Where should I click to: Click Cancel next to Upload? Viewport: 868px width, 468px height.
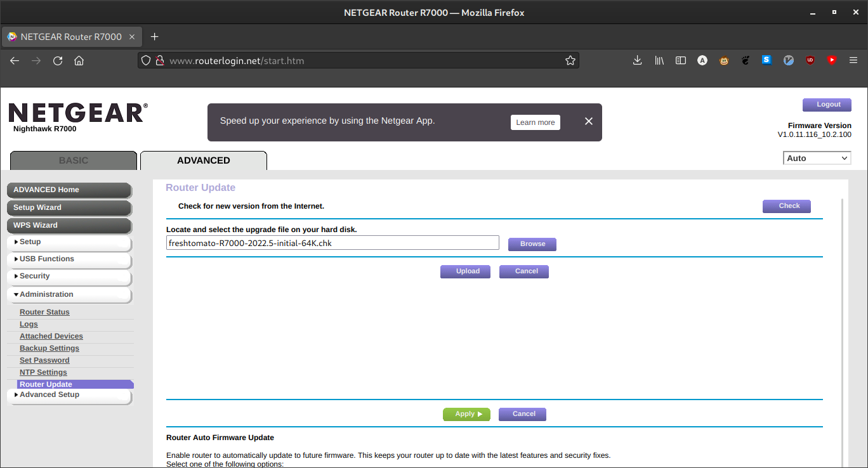(x=524, y=271)
